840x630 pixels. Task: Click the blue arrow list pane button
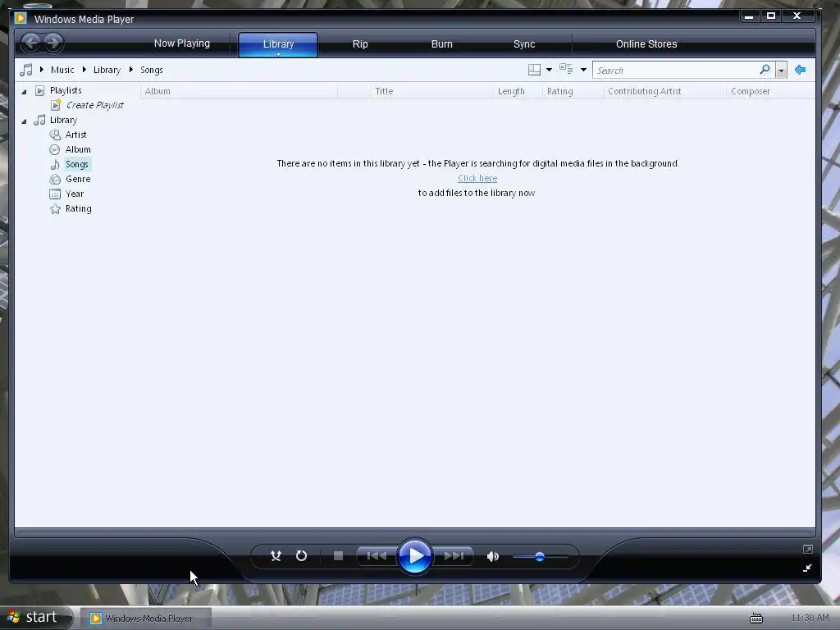(x=801, y=70)
